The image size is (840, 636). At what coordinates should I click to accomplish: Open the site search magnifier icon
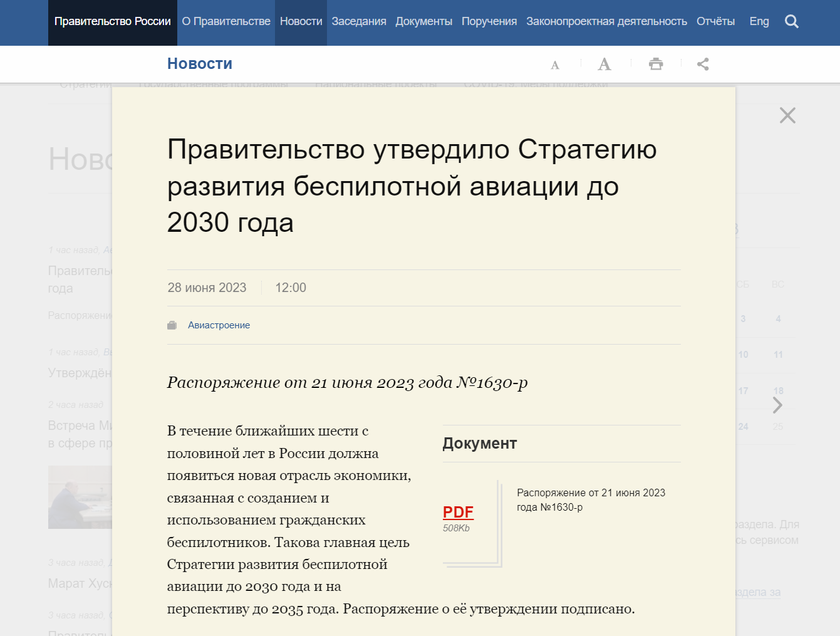[x=791, y=22]
